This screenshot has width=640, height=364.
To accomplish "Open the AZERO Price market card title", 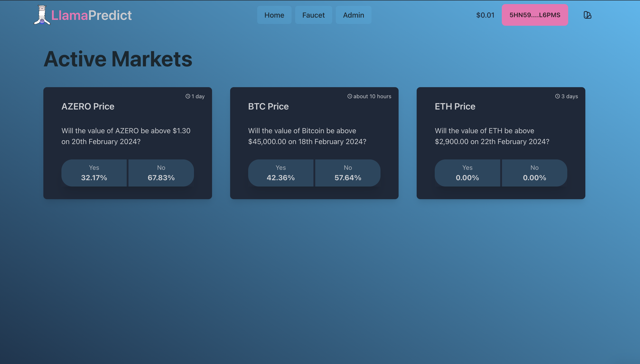I will pos(88,107).
